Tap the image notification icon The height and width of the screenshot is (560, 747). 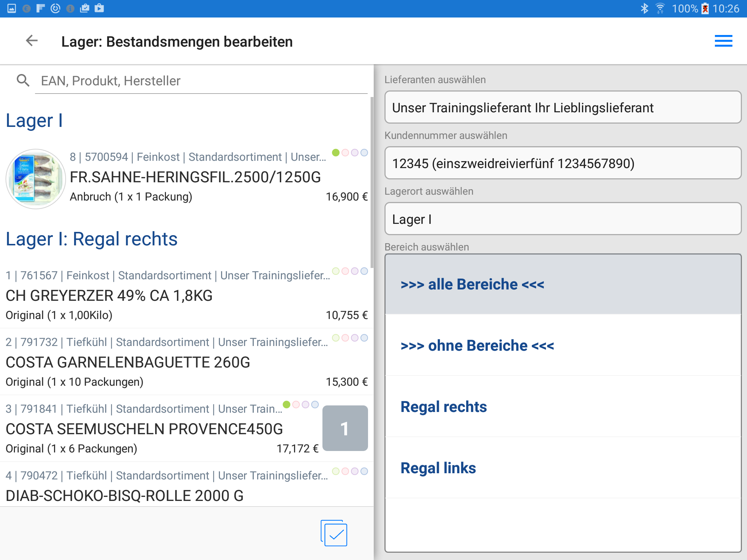coord(12,8)
